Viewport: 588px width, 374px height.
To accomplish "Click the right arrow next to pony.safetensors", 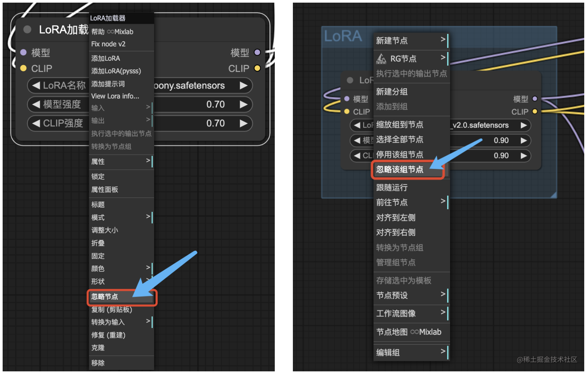I will click(244, 86).
